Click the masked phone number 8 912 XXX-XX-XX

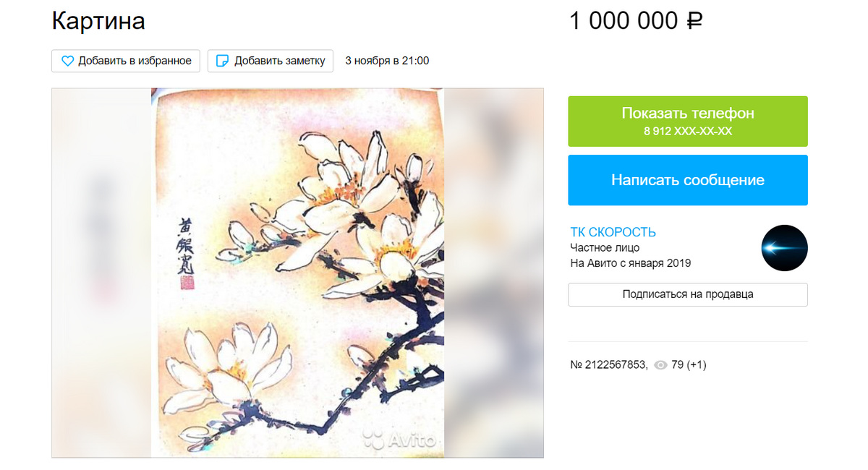tap(688, 132)
